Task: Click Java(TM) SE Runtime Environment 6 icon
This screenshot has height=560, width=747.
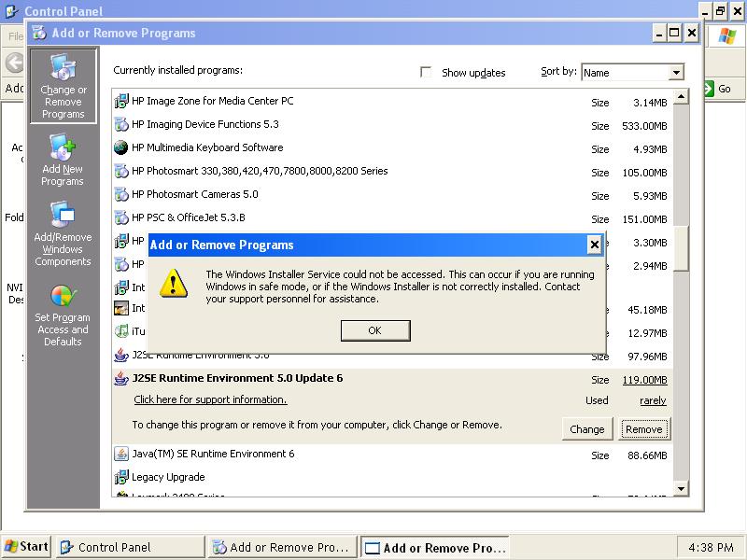Action: coord(121,454)
